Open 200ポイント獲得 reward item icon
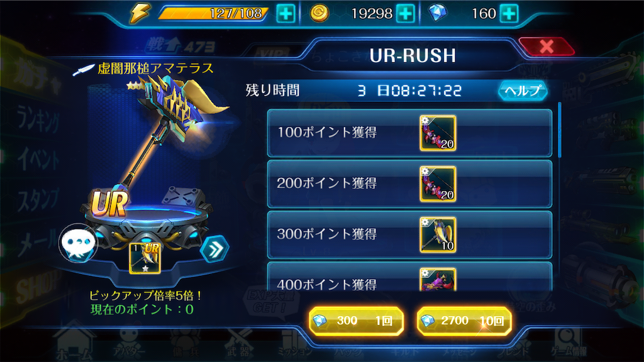The width and height of the screenshot is (644, 362). [438, 184]
